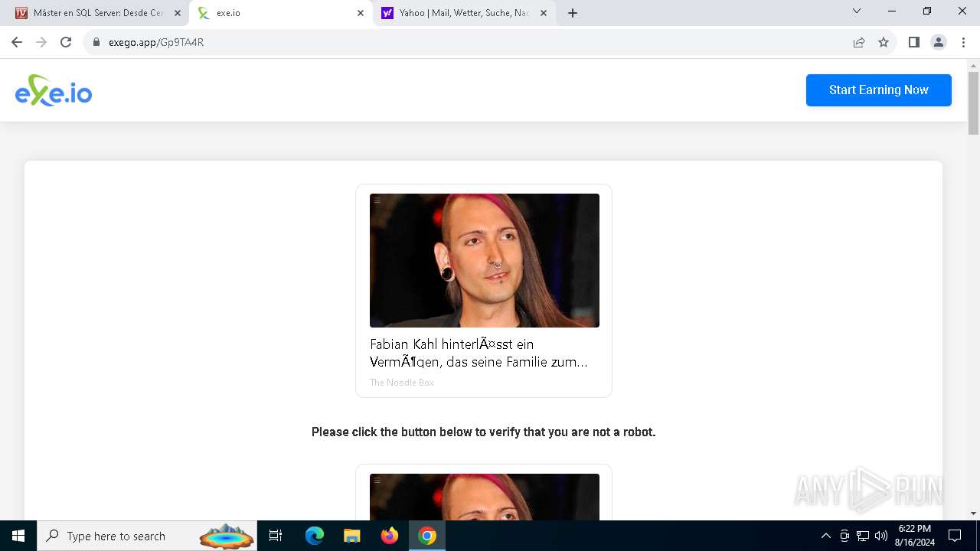Image resolution: width=980 pixels, height=551 pixels.
Task: Open the second ad thumbnail below verification text
Action: point(485,497)
